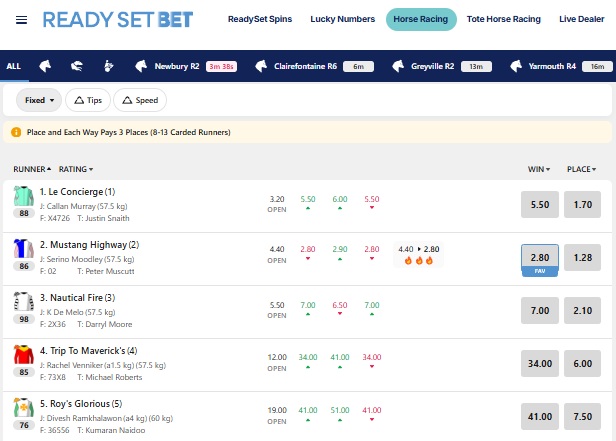Open Live Dealer section
The image size is (616, 441).
pyautogui.click(x=581, y=19)
